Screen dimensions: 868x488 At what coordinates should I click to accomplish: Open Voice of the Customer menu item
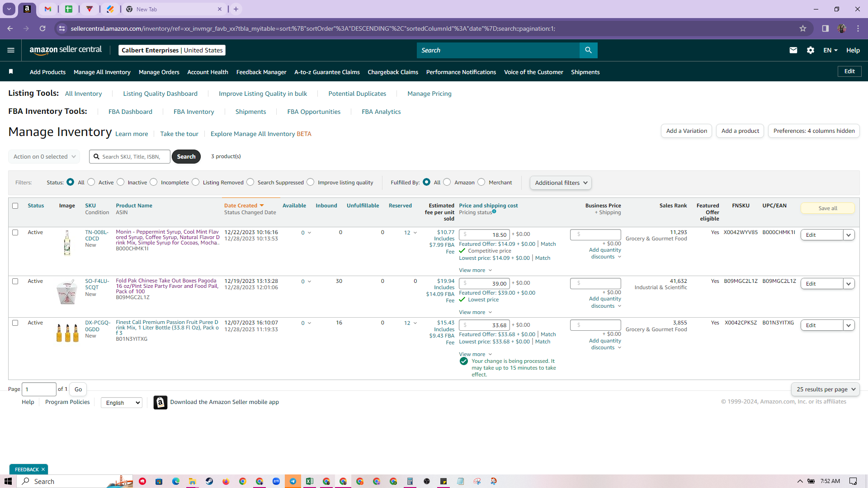(x=533, y=72)
